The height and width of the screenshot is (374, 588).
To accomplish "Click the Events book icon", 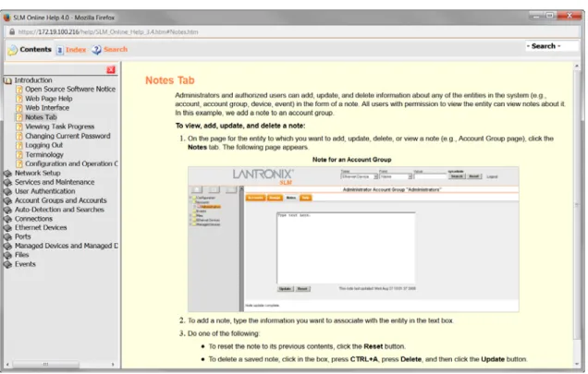I will (x=8, y=265).
